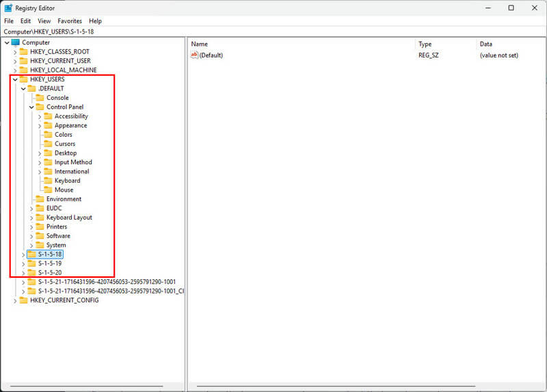Image resolution: width=547 pixels, height=392 pixels.
Task: Collapse the .DEFAULT key
Action: (23, 89)
